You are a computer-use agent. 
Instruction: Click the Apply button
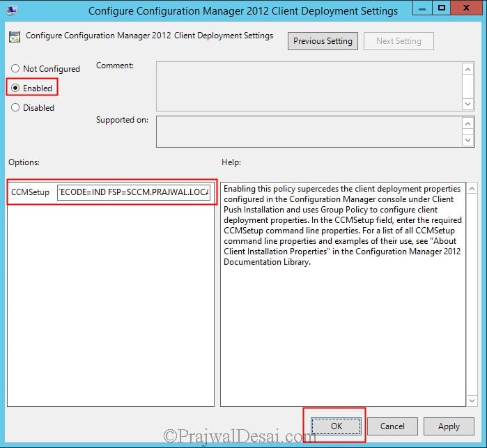click(449, 426)
